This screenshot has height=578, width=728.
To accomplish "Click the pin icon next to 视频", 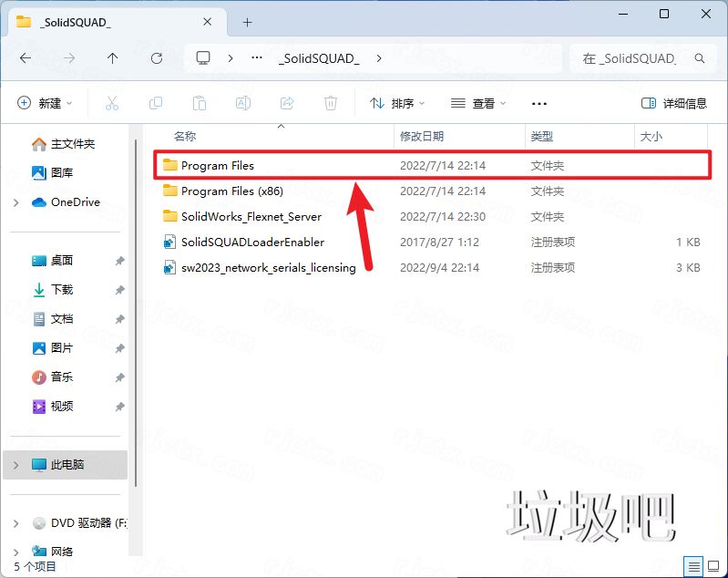I will click(119, 407).
